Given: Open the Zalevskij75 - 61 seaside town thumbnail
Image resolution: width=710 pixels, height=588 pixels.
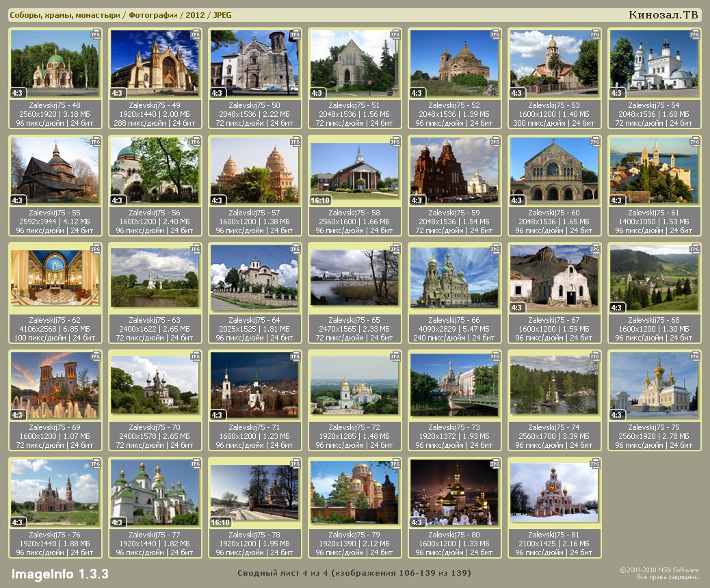Looking at the screenshot, I should 654,170.
